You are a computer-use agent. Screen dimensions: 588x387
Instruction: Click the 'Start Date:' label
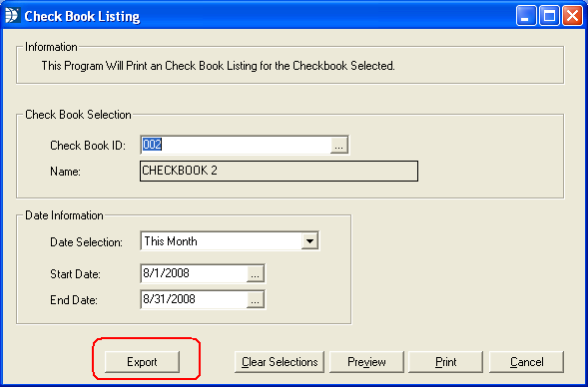pos(76,274)
